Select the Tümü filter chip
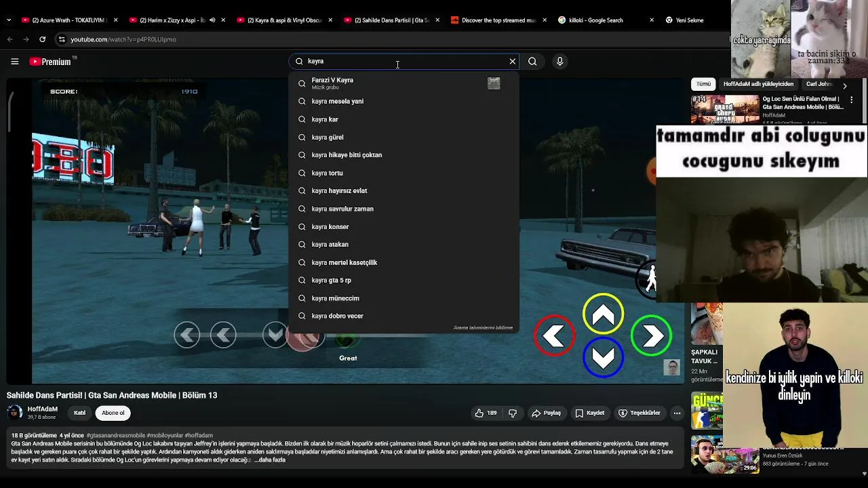 [x=703, y=84]
